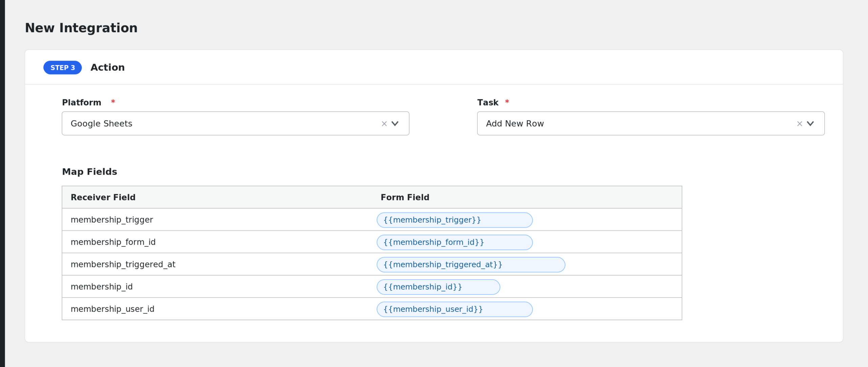
Task: Click the Form Field column header
Action: coord(405,197)
